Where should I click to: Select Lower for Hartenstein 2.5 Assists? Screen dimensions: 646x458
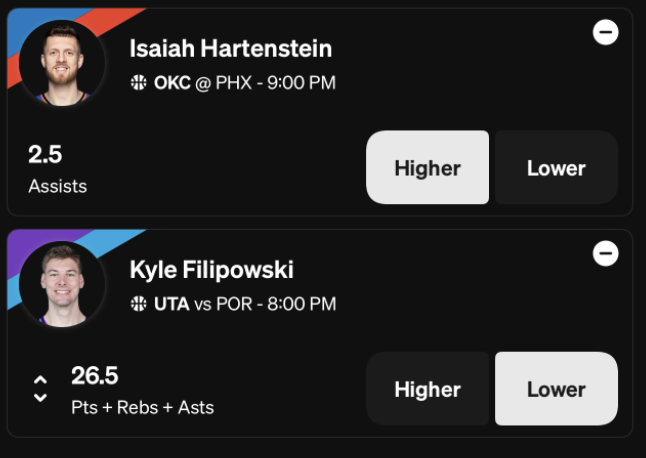click(x=556, y=167)
